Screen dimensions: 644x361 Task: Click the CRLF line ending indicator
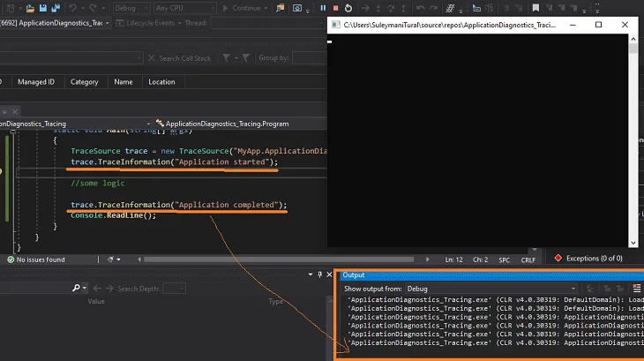pos(528,259)
